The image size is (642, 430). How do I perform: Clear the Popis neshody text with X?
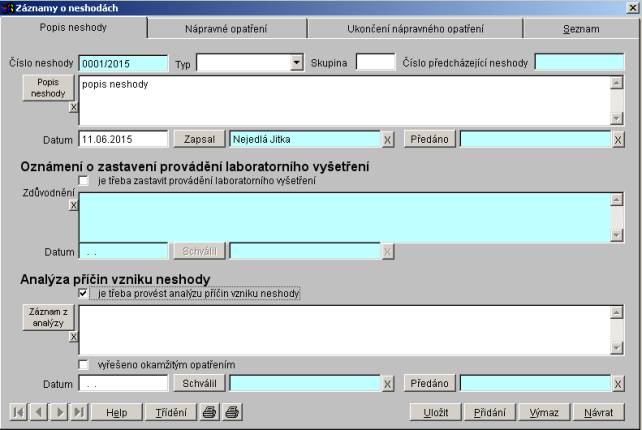click(x=73, y=106)
